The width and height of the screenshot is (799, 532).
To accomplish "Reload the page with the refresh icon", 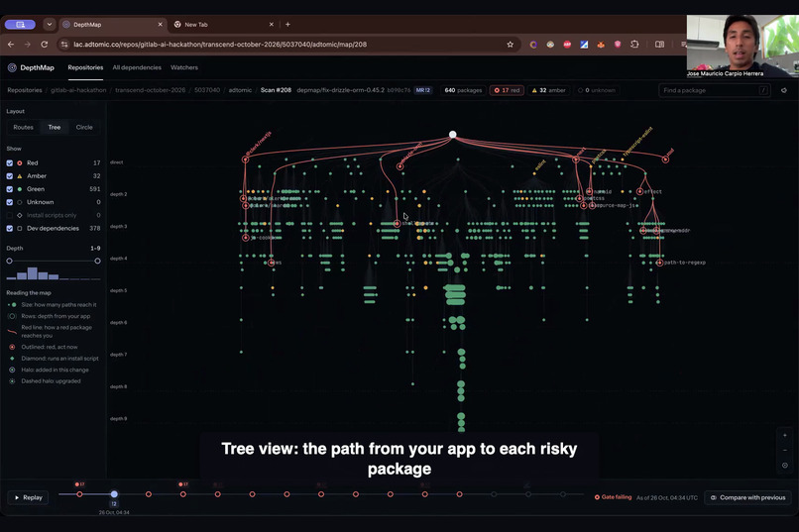I will (x=45, y=45).
